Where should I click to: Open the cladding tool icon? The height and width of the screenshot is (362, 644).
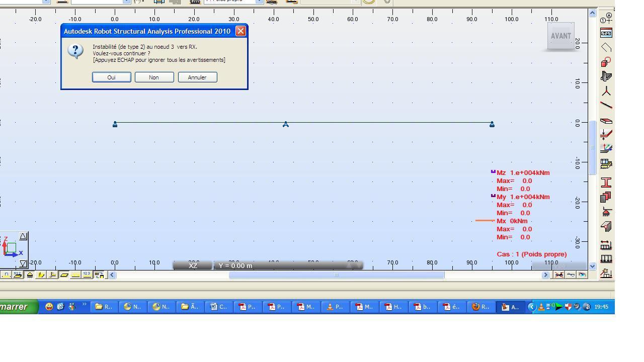tap(606, 164)
